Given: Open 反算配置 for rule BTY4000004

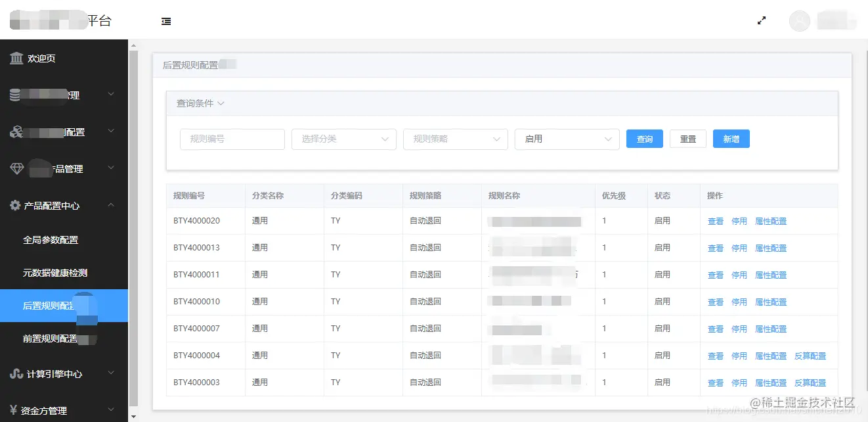Looking at the screenshot, I should pyautogui.click(x=812, y=356).
